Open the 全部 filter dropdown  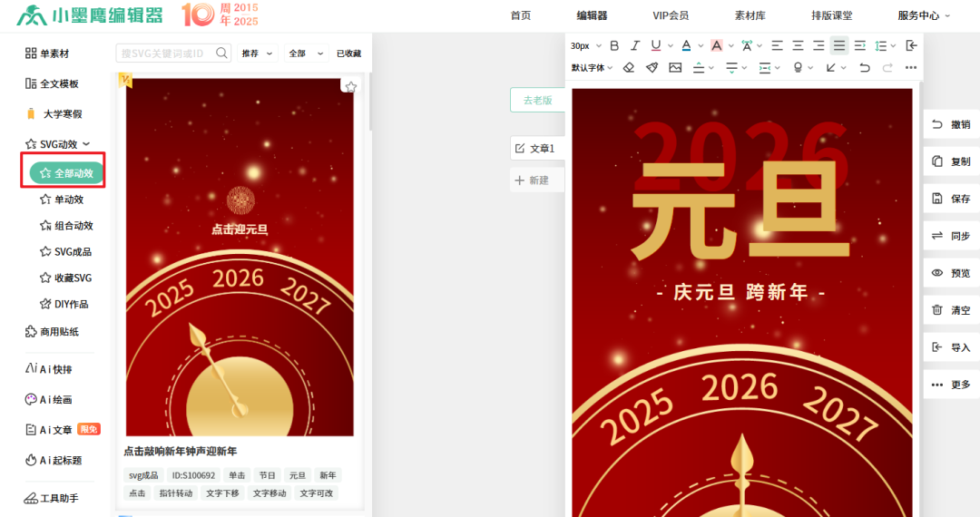coord(307,54)
